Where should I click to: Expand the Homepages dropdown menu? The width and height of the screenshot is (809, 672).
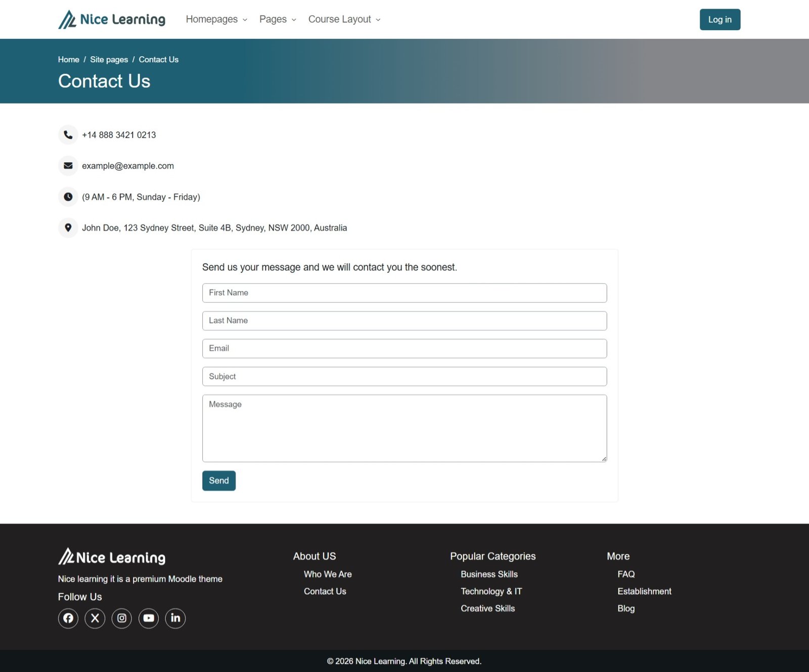tap(216, 19)
